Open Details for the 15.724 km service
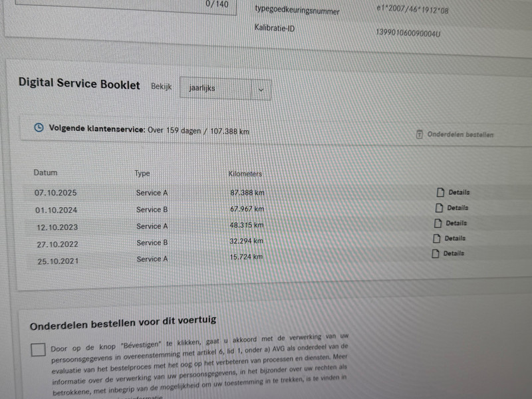Screen dimensions: 532x399 click(454, 253)
